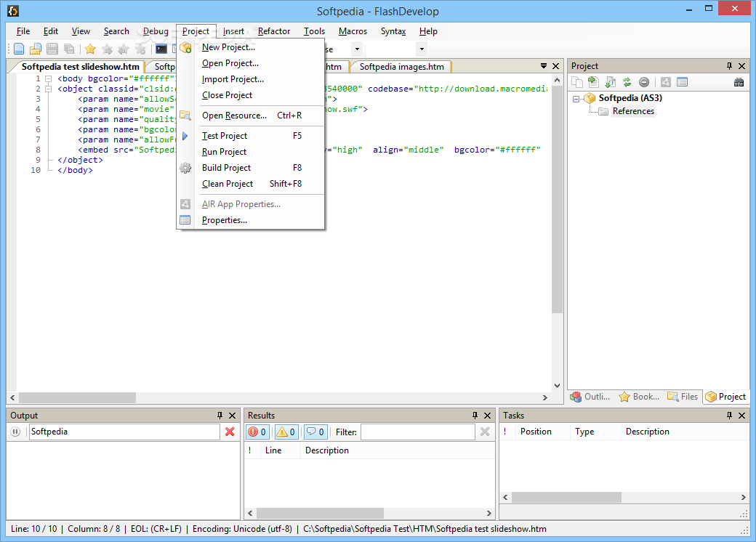756x542 pixels.
Task: Open the second toolbar dropdown on the right
Action: pos(422,49)
